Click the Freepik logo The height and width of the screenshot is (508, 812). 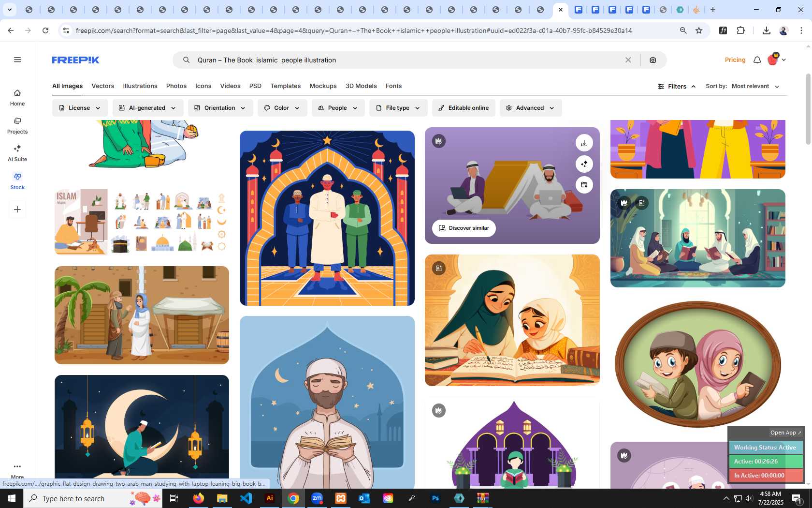tap(75, 60)
